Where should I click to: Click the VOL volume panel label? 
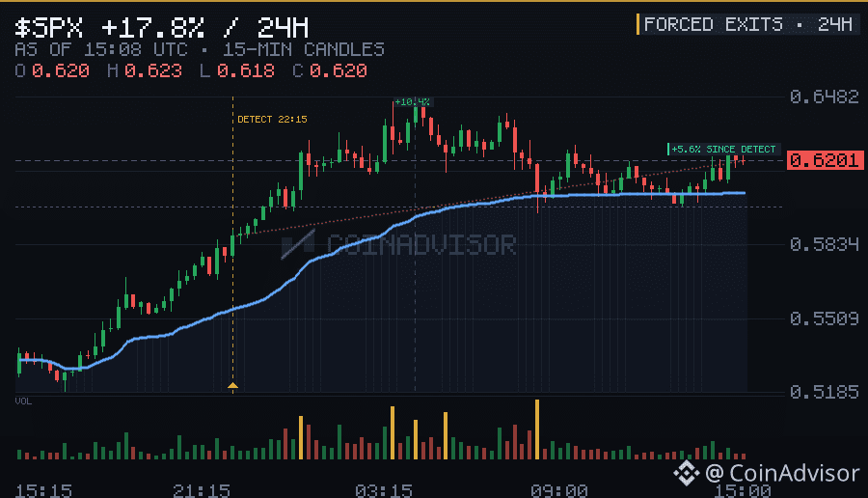[23, 401]
